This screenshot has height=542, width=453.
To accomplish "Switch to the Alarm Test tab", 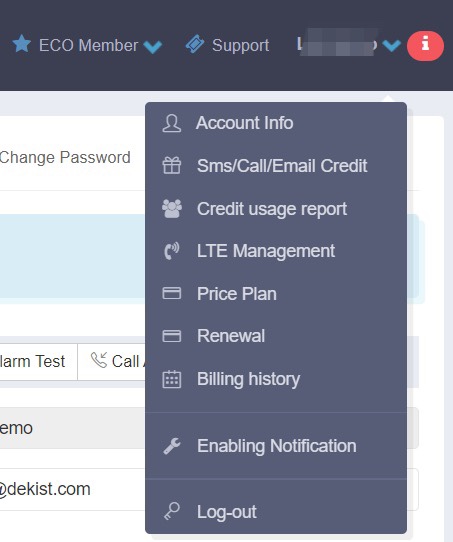I will (33, 362).
